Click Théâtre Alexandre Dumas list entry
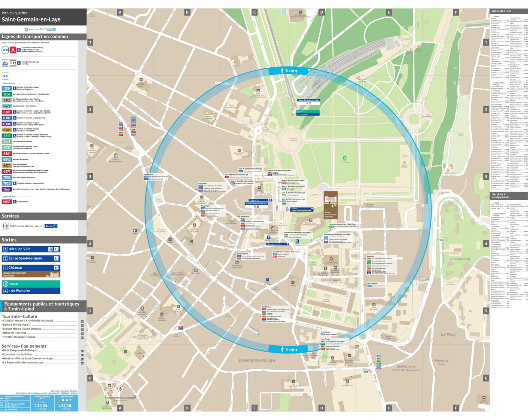Viewport: 530px width, 420px height. tap(19, 337)
